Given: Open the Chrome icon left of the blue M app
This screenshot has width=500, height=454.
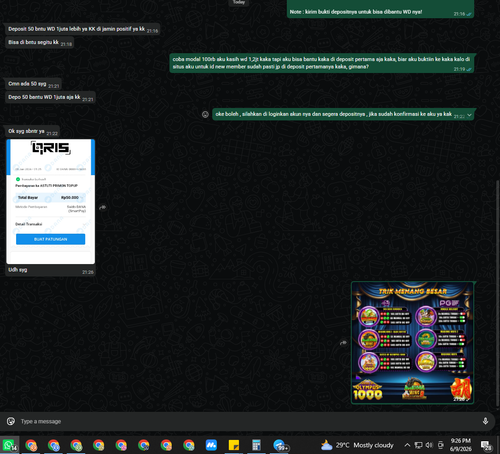Looking at the screenshot, I should coord(189,445).
